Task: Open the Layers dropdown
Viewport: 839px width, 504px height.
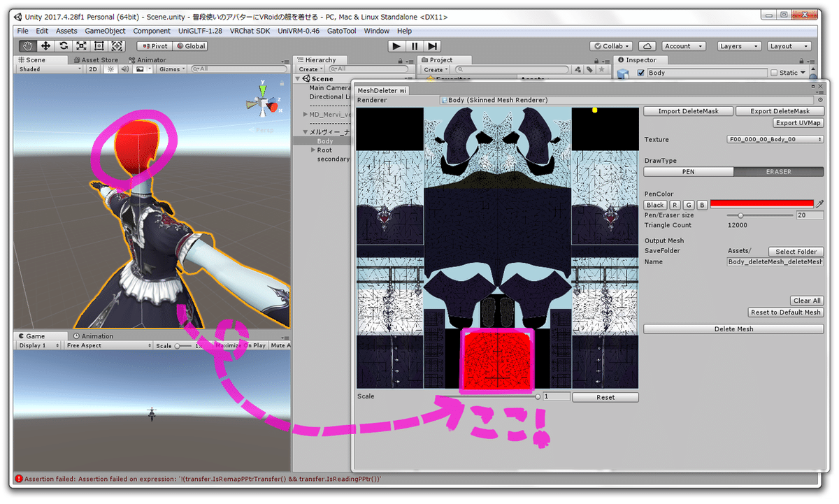Action: tap(739, 46)
